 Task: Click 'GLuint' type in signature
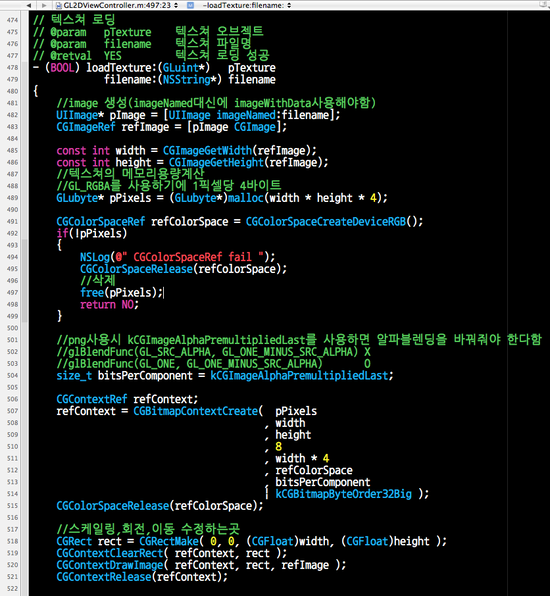click(181, 68)
